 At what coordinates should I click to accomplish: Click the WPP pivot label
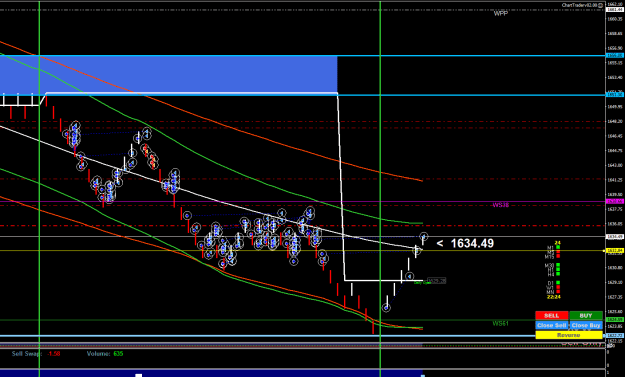click(501, 14)
